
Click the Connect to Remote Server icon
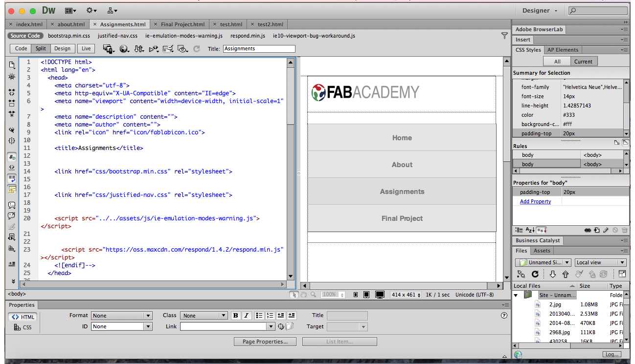click(x=521, y=274)
